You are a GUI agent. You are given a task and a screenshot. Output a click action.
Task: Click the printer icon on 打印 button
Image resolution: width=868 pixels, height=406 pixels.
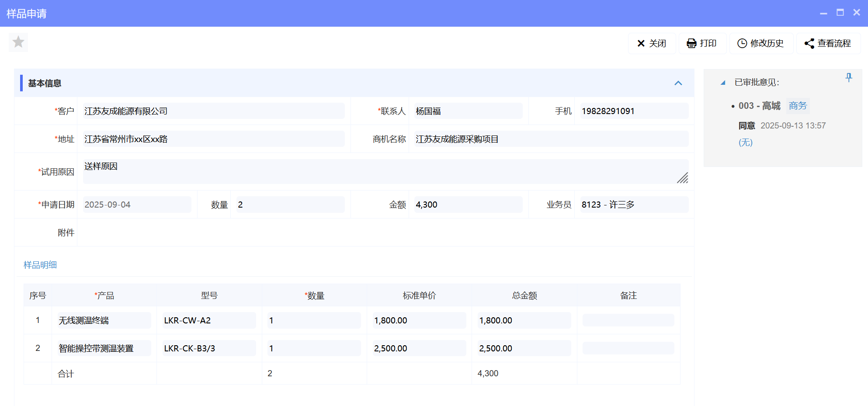click(x=691, y=43)
